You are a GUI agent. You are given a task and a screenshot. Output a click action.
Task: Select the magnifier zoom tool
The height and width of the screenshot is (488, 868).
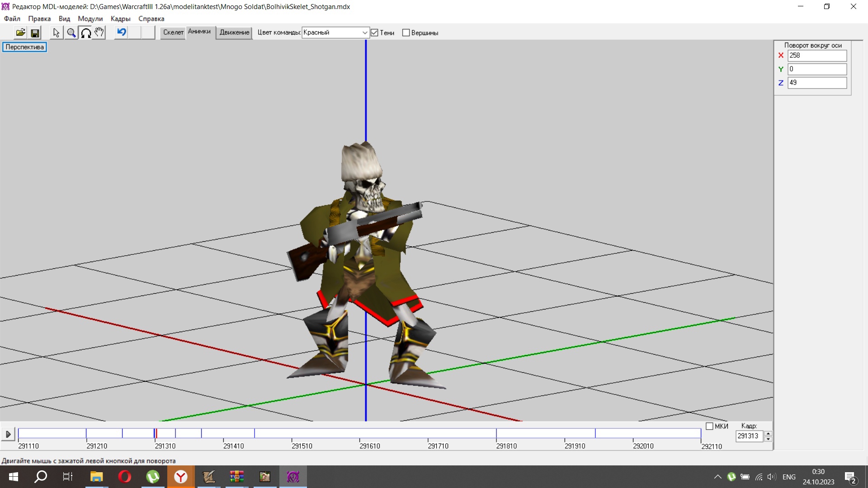pyautogui.click(x=71, y=33)
